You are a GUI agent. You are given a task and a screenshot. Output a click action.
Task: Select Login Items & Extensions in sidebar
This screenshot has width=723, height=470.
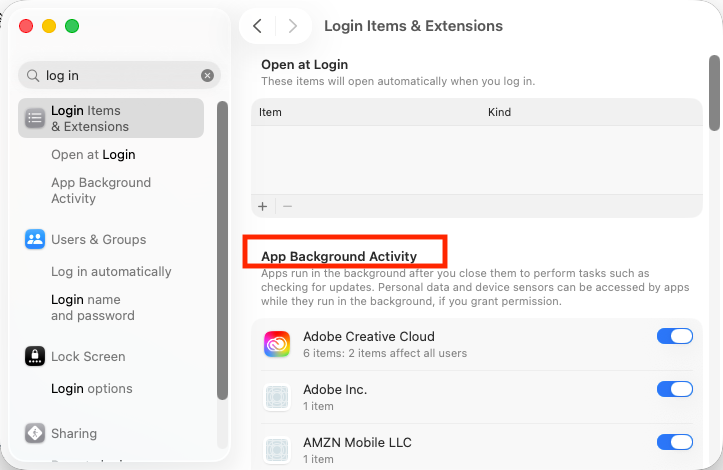[x=111, y=118]
